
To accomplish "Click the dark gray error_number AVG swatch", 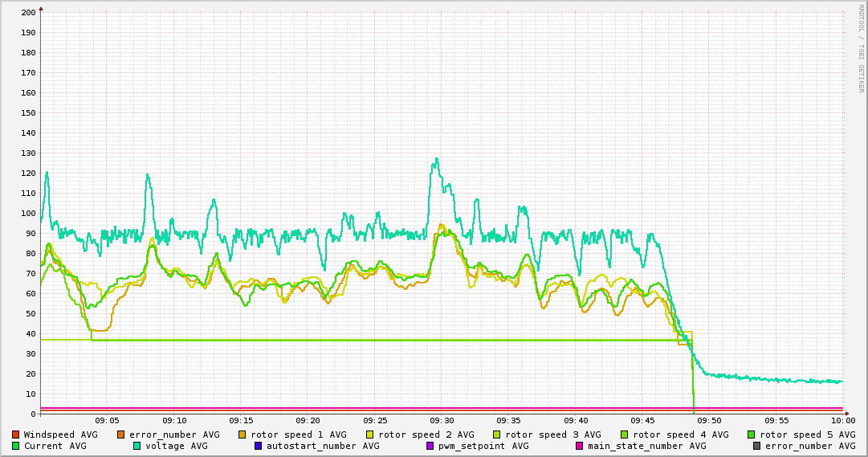I will (x=757, y=446).
